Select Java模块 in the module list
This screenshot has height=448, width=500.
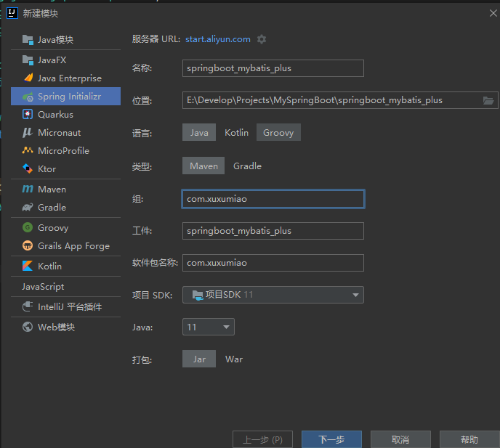[x=65, y=40]
